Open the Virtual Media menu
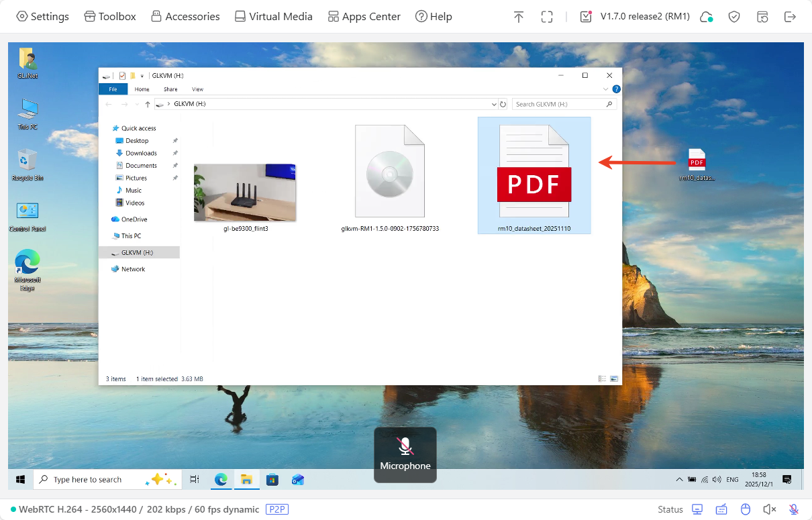 (273, 16)
